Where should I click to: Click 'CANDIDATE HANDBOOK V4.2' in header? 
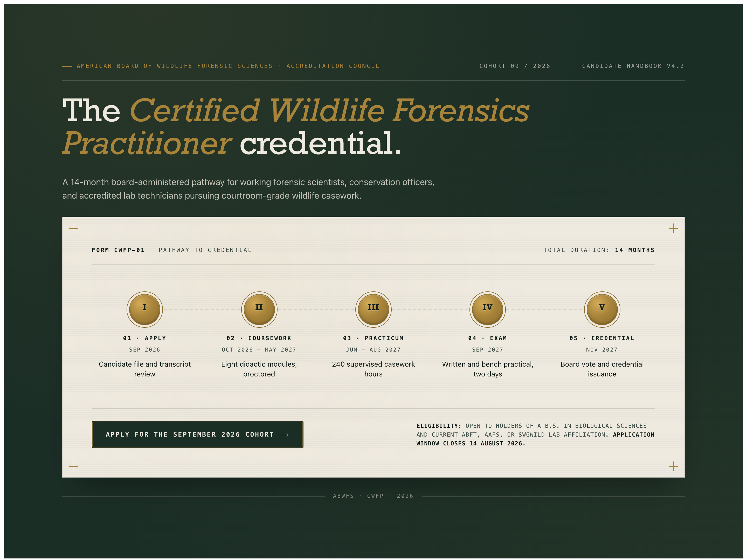633,66
